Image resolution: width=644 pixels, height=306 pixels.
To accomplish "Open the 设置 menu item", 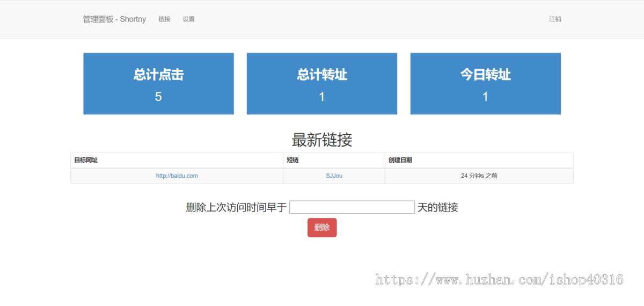I will [x=188, y=19].
